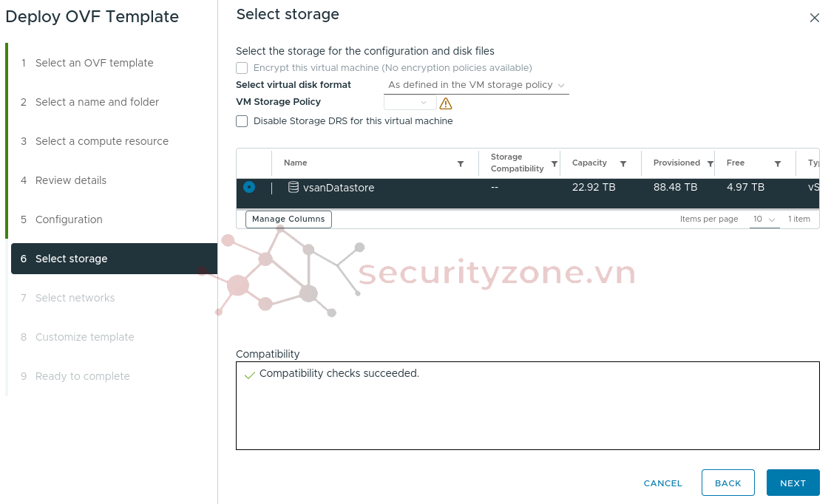Click the Provisioned column filter icon
Screen dimensions: 831x504
pos(710,164)
